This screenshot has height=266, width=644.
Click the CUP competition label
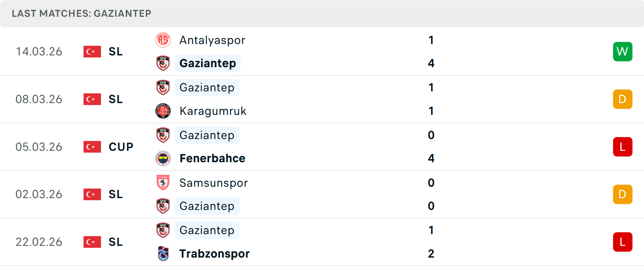[x=121, y=147]
